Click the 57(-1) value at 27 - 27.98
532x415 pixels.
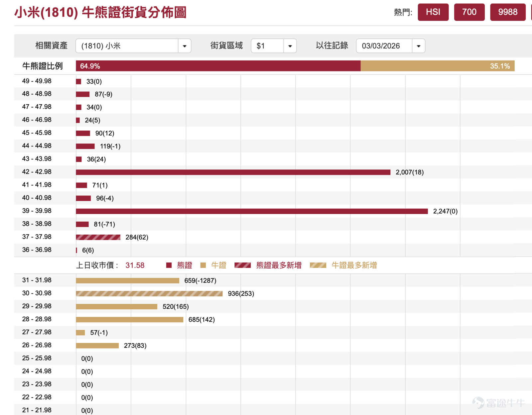coord(99,333)
